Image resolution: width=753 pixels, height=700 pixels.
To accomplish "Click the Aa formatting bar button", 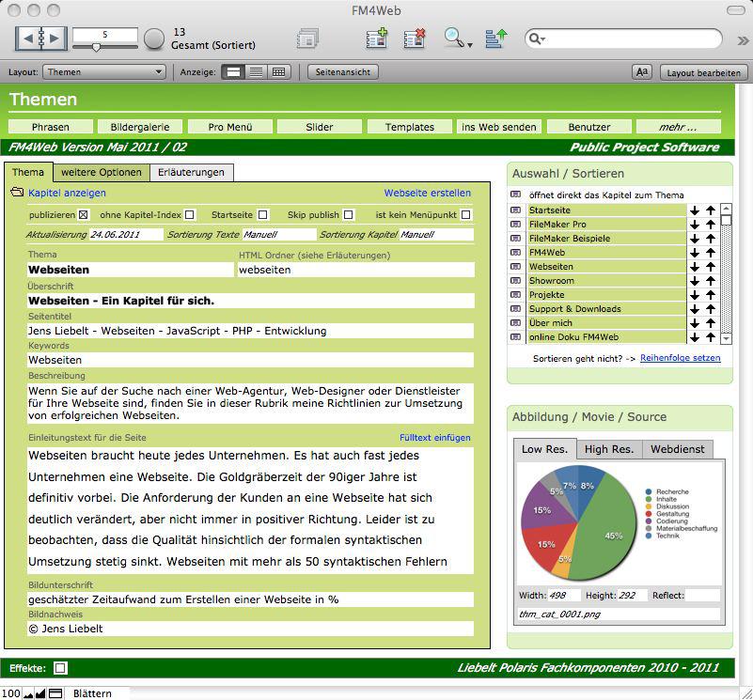I will tap(642, 72).
